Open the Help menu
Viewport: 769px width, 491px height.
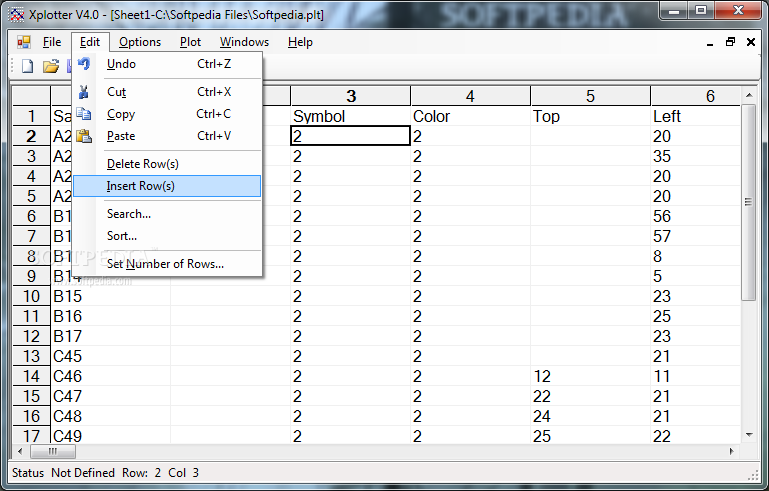coord(300,42)
